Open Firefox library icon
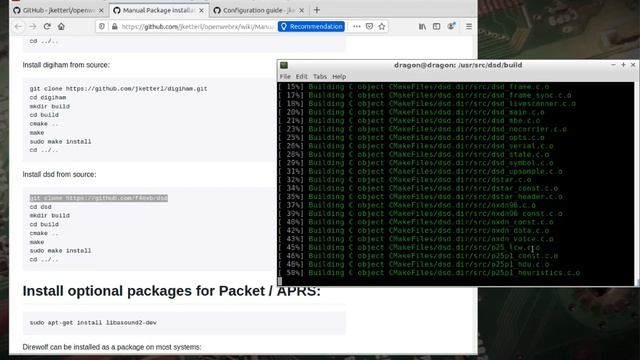Screen dimensions: 640x360 [x=422, y=27]
